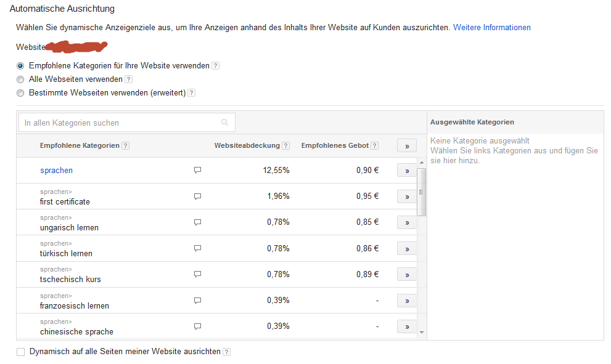The width and height of the screenshot is (611, 364).
Task: Select the Alle Webseiten verwenden option
Action: [x=20, y=79]
